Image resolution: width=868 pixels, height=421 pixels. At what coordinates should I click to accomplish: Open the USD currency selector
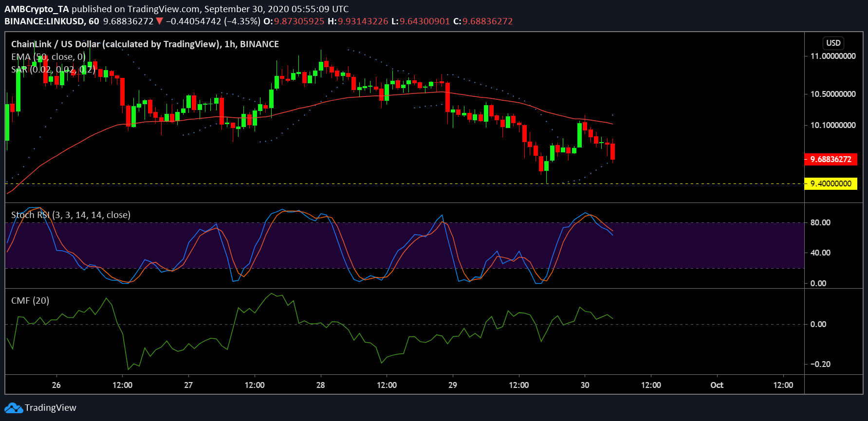tap(833, 43)
